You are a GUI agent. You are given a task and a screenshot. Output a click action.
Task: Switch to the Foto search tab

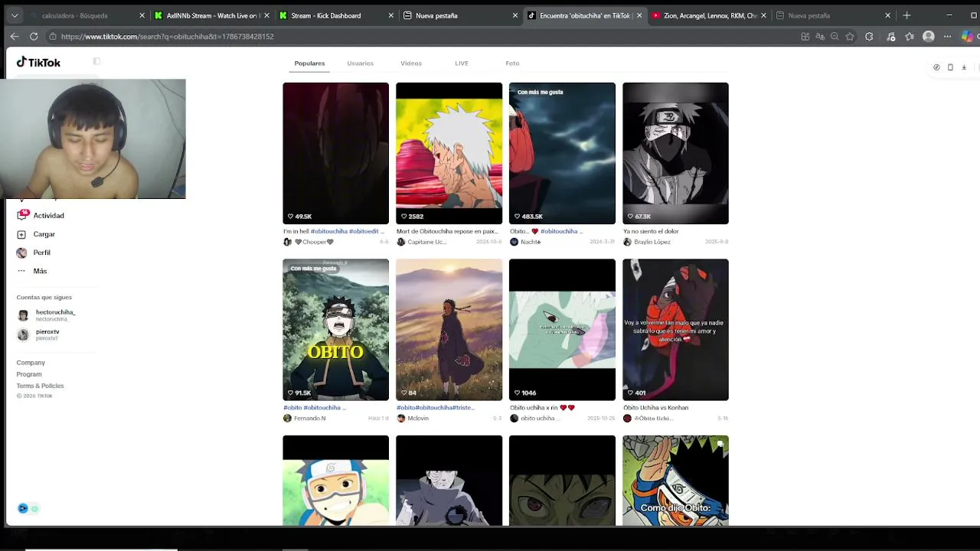pos(512,64)
